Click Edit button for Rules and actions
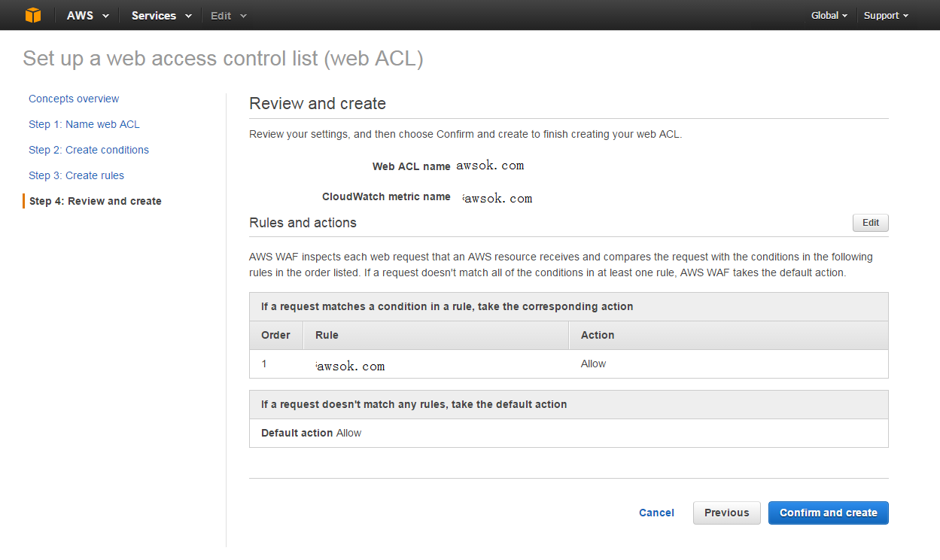This screenshot has height=560, width=940. pyautogui.click(x=871, y=223)
